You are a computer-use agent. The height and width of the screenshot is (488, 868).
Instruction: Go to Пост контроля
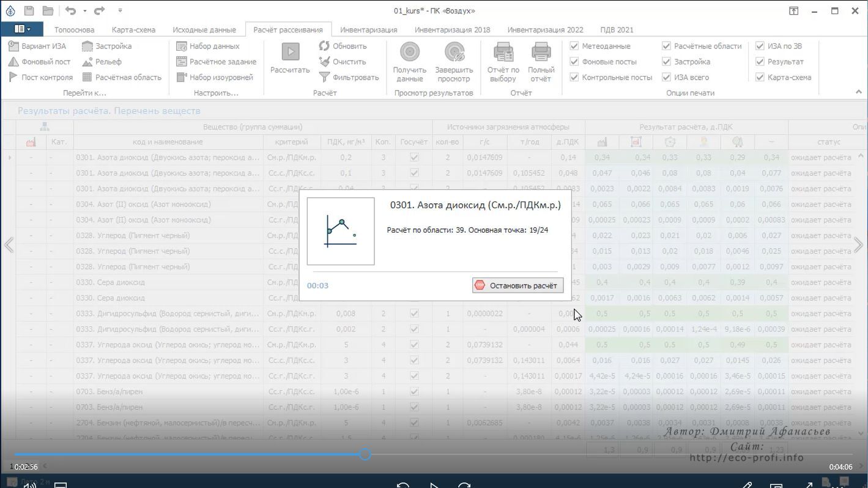coord(41,77)
